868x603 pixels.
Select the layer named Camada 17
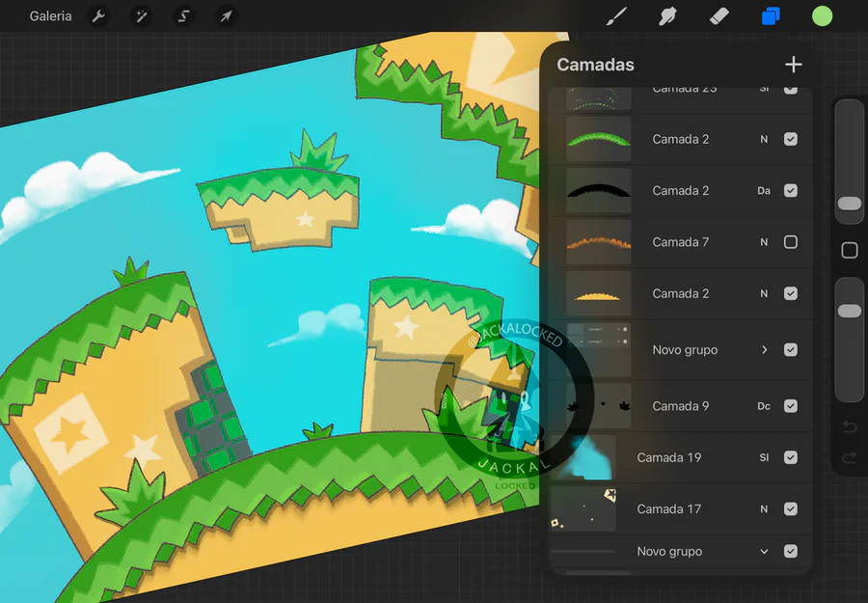point(668,508)
